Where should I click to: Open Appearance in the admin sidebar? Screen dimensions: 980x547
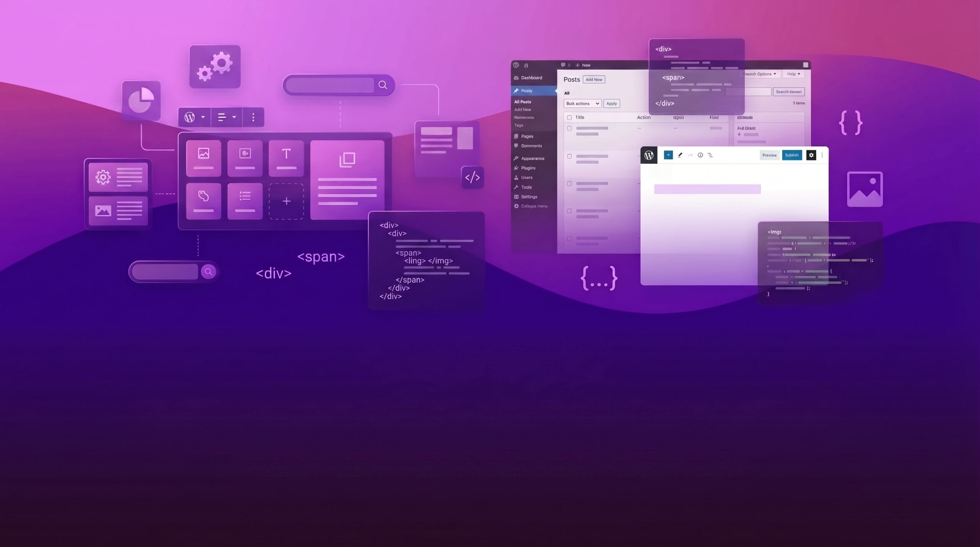[x=534, y=158]
